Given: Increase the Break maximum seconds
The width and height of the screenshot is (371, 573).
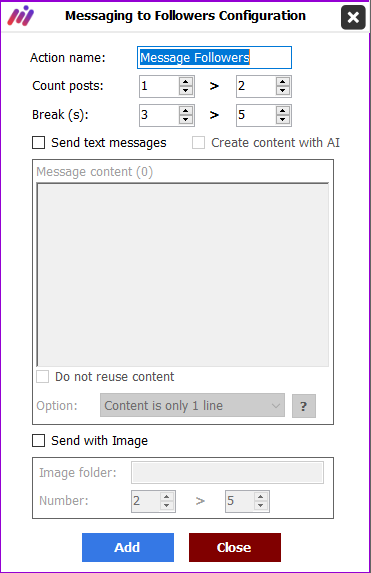Looking at the screenshot, I should [x=283, y=111].
